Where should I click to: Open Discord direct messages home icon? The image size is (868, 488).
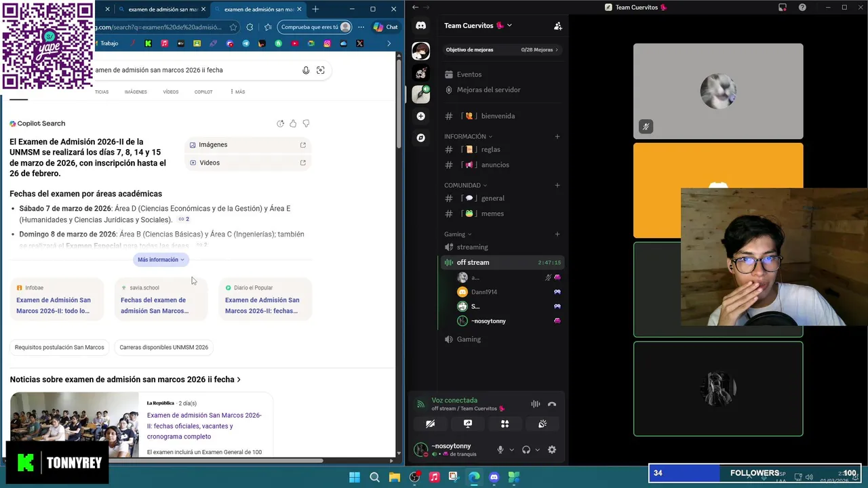(x=420, y=26)
